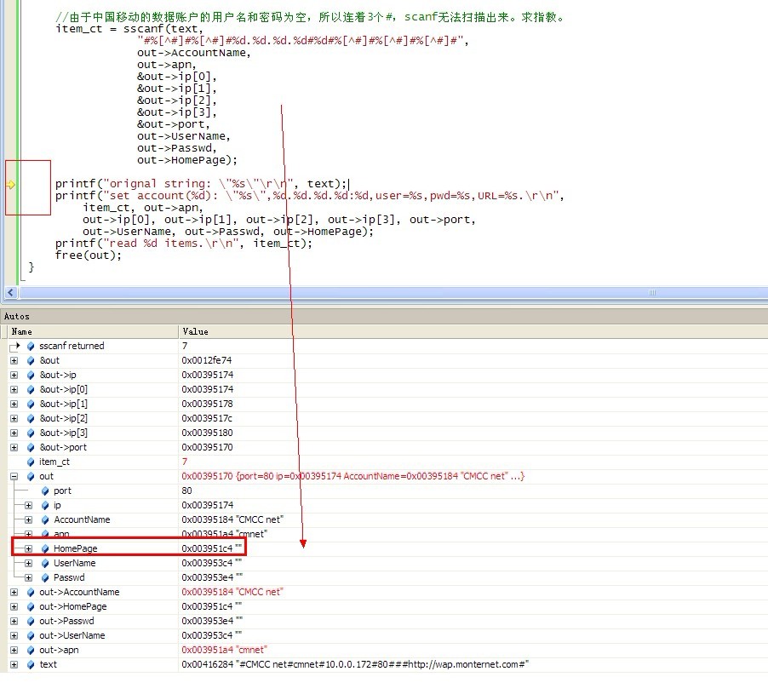Screen dimensions: 768x700
Task: Click the variable icon next to UserName member
Action: pyautogui.click(x=45, y=563)
